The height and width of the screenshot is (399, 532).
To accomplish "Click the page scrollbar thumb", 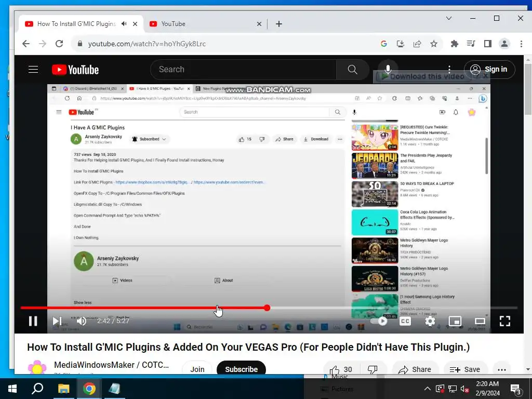I will [x=528, y=89].
